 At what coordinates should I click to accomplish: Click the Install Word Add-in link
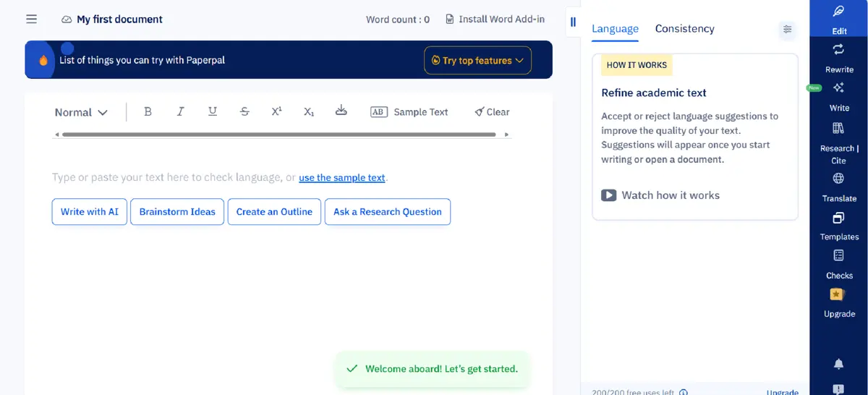501,19
